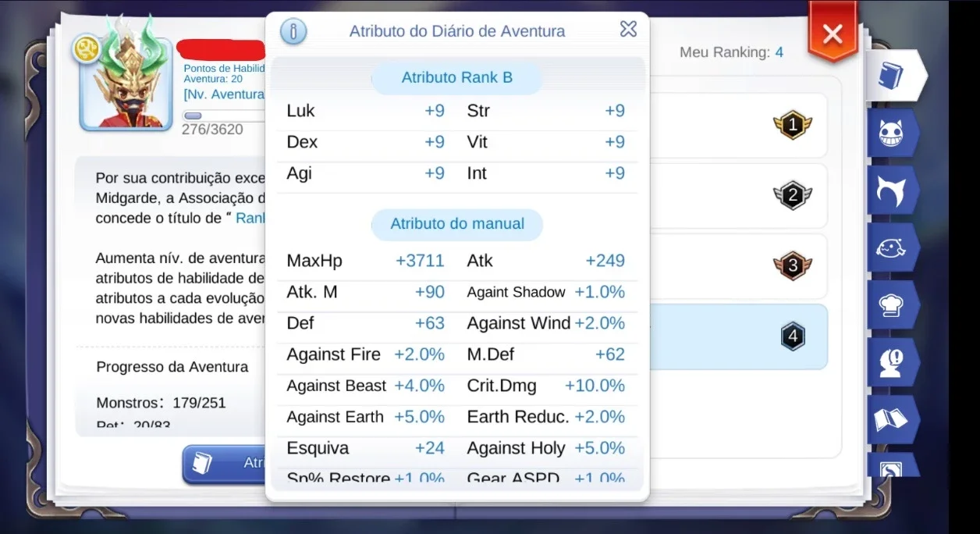Click the Against Beast +4.0% entry

point(366,386)
